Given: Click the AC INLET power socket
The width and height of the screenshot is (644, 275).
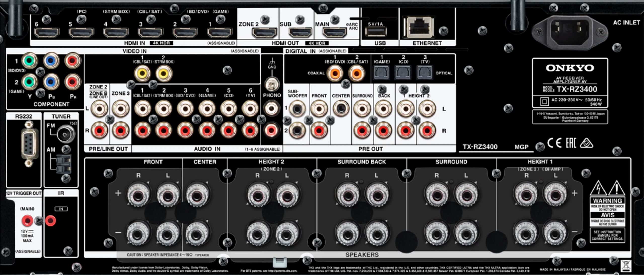Looking at the screenshot, I should [x=570, y=31].
